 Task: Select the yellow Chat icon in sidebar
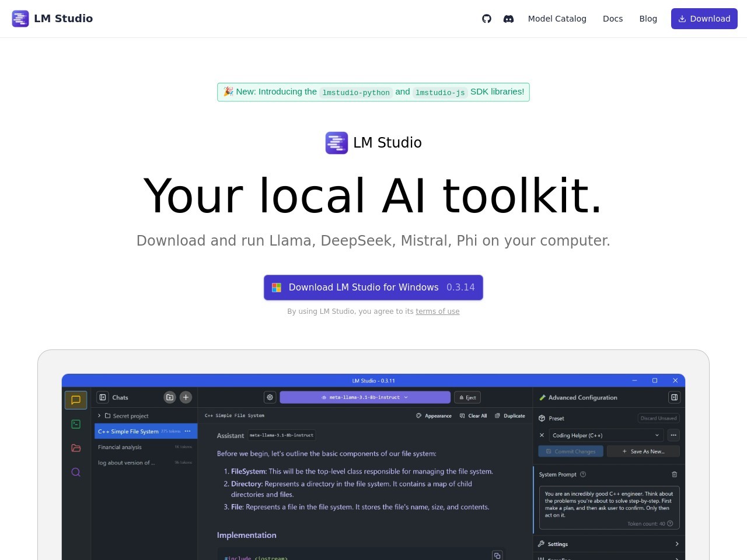click(76, 400)
